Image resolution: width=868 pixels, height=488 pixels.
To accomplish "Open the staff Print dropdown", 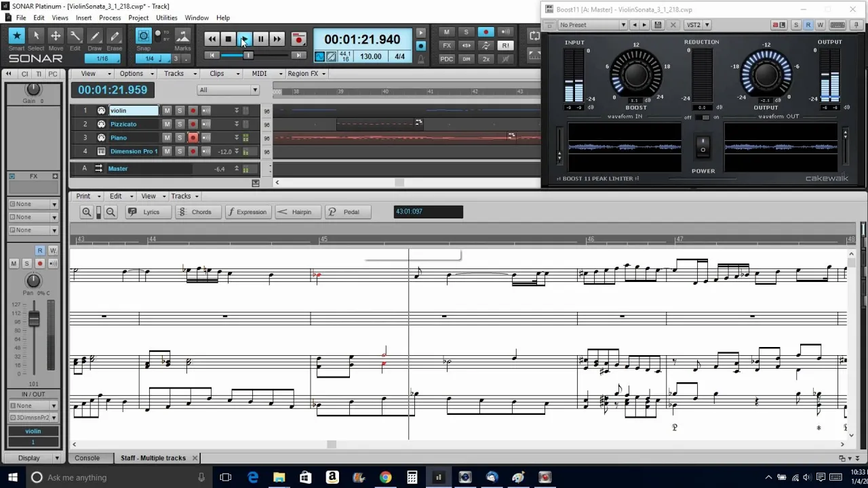I will [88, 196].
